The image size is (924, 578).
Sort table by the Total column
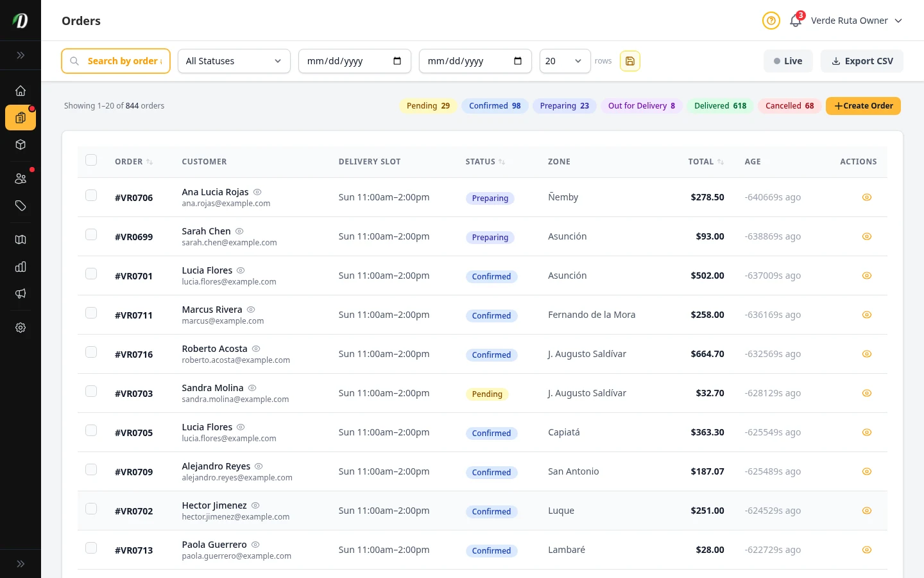coord(706,161)
